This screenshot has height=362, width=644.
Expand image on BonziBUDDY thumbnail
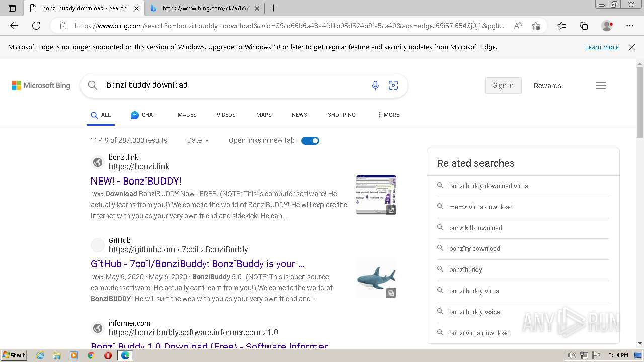coord(391,210)
